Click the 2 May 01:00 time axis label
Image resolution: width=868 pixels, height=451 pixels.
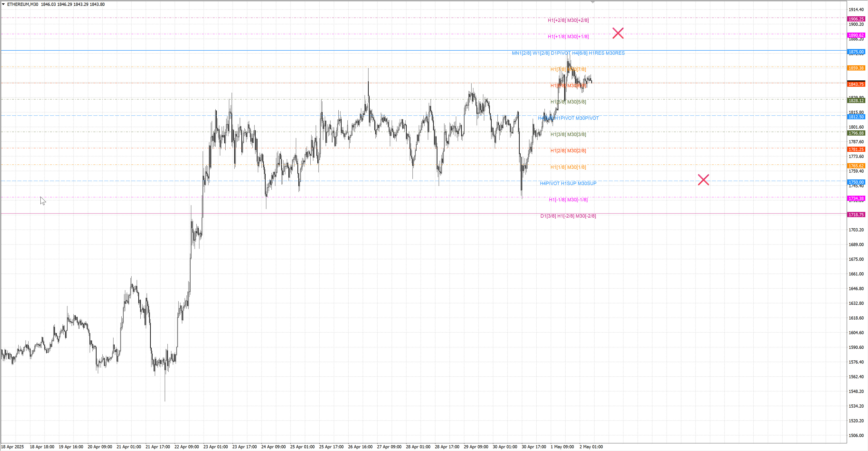click(x=591, y=447)
